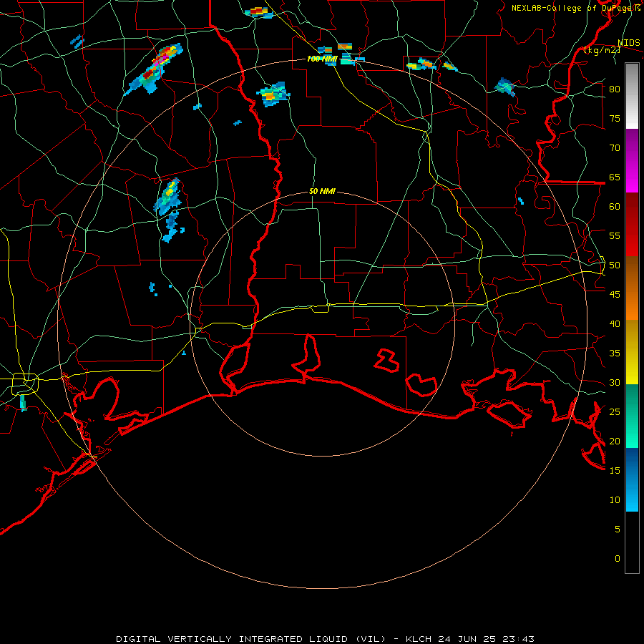Click the KLCH 24 JUN 25 23:43 timestamp
Viewport: 644px width, 644px height.
coord(470,639)
